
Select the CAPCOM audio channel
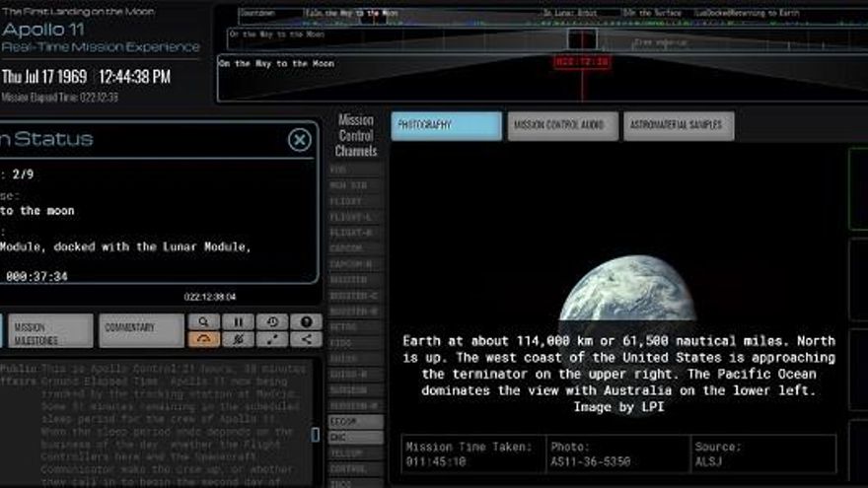pos(355,248)
